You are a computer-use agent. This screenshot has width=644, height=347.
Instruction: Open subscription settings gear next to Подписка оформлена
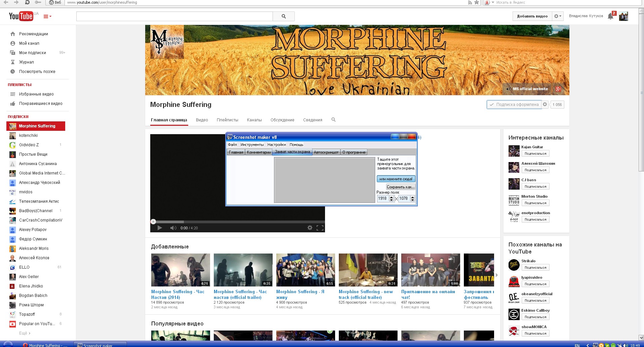coord(545,105)
